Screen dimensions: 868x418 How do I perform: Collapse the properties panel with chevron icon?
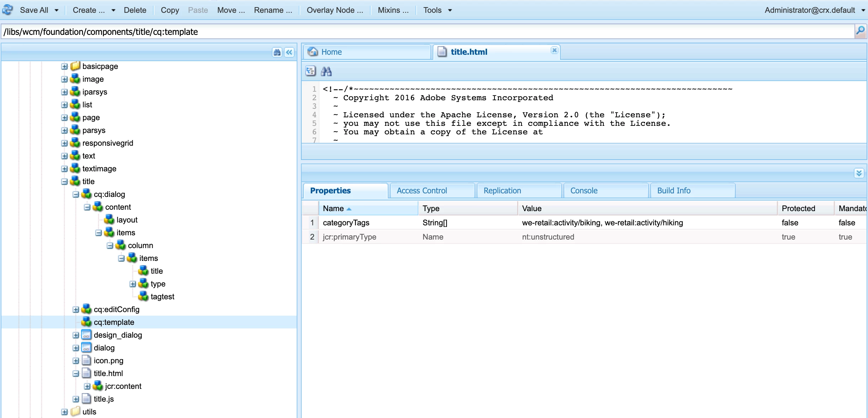coord(859,173)
